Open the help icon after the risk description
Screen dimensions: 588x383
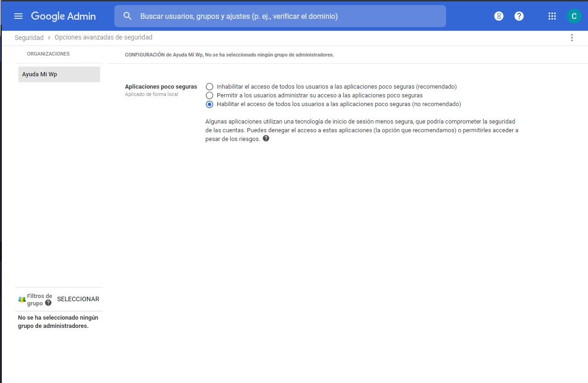tap(266, 138)
